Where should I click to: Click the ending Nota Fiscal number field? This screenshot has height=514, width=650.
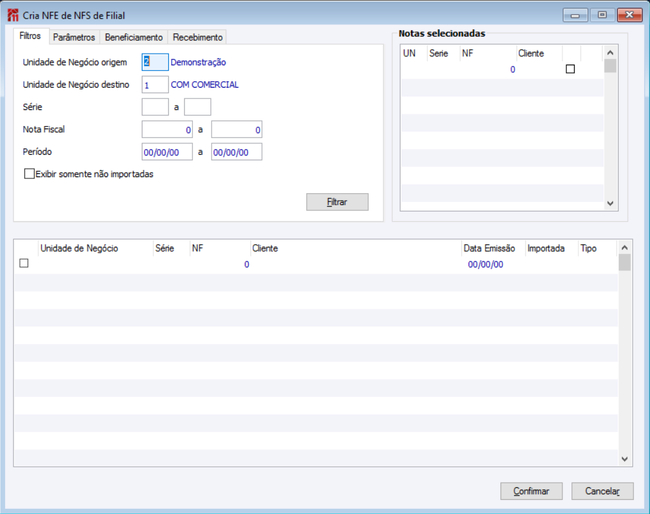[x=236, y=129]
